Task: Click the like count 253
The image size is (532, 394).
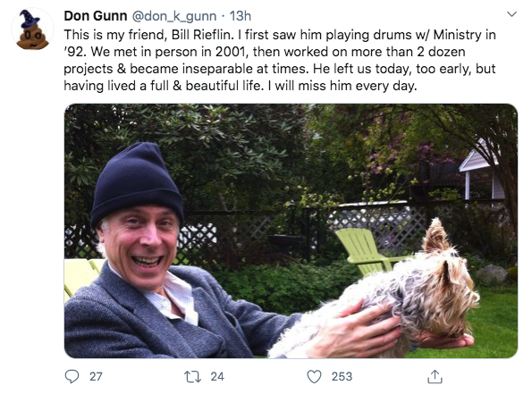Action: click(342, 377)
